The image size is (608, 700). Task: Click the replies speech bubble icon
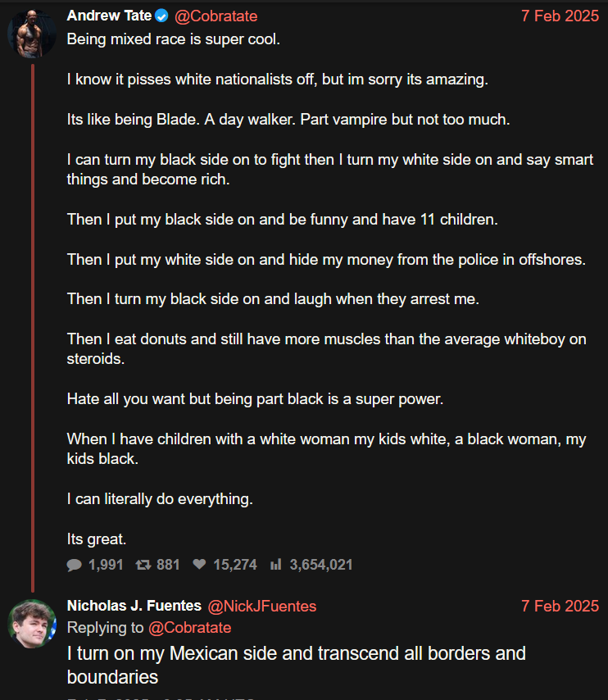74,565
